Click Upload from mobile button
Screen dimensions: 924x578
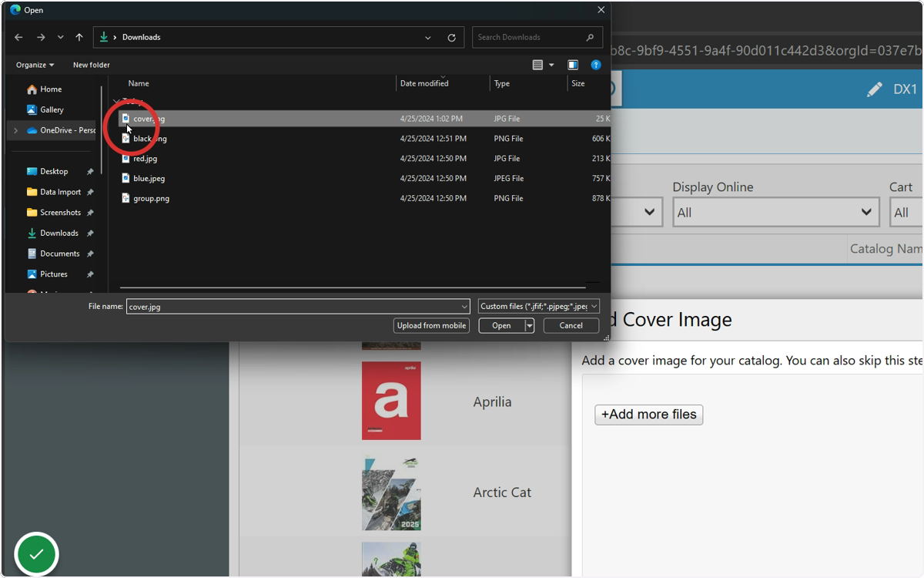[431, 325]
